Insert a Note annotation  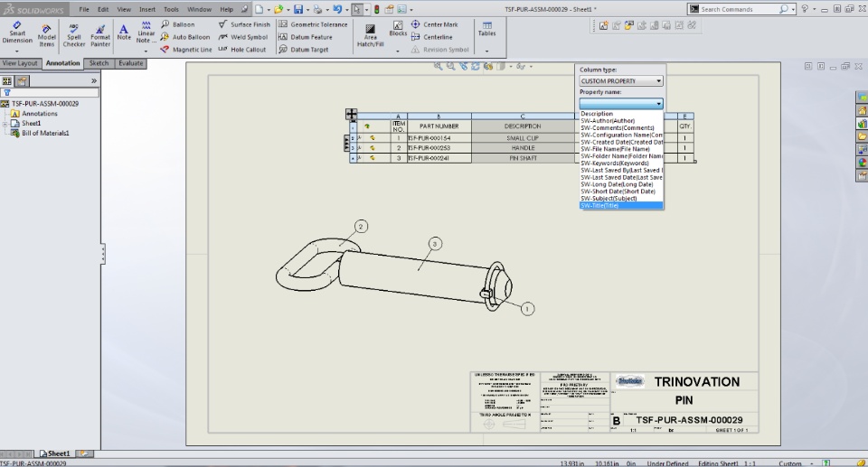pyautogui.click(x=124, y=32)
